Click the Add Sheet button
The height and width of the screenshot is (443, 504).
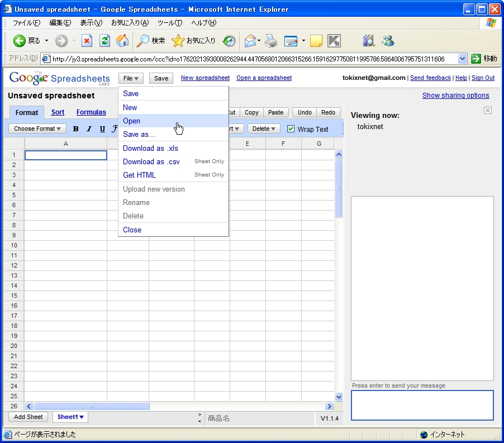[x=28, y=417]
